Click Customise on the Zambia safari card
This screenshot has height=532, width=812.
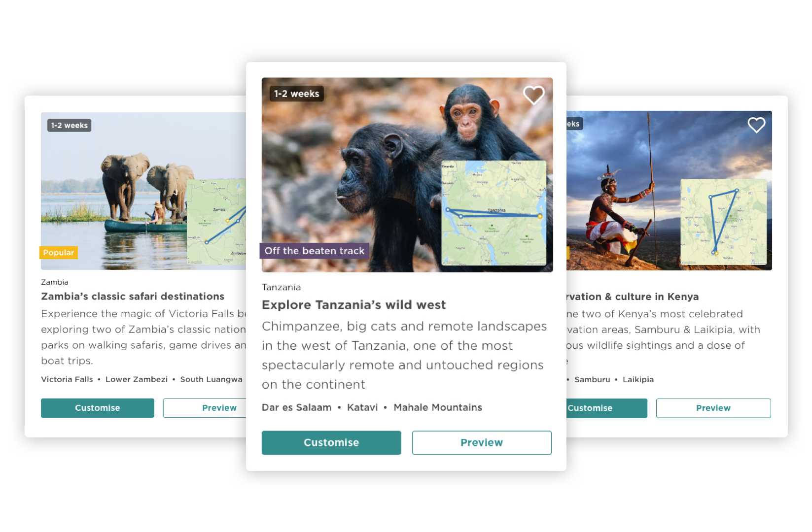(98, 408)
